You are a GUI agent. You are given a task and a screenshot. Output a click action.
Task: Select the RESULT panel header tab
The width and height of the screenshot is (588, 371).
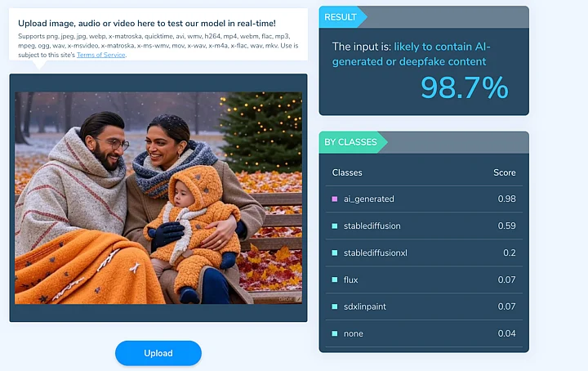[x=341, y=16]
